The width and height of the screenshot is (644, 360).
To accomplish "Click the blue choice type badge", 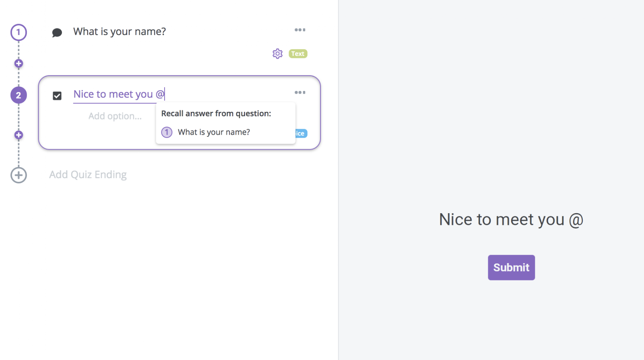I will tap(301, 134).
